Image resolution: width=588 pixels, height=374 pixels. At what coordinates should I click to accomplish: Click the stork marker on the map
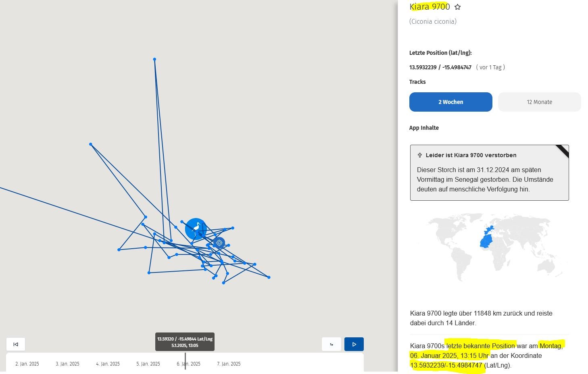(196, 229)
